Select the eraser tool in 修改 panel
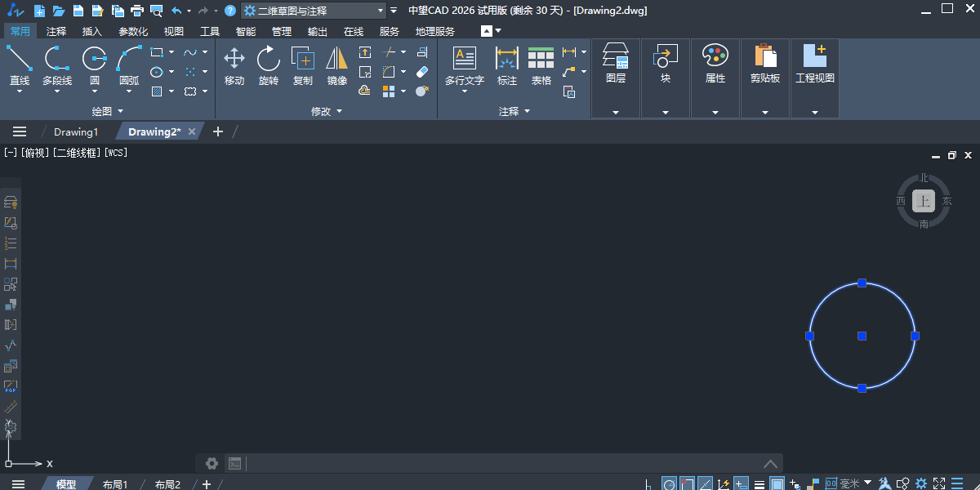Viewport: 980px width, 490px height. pyautogui.click(x=422, y=71)
